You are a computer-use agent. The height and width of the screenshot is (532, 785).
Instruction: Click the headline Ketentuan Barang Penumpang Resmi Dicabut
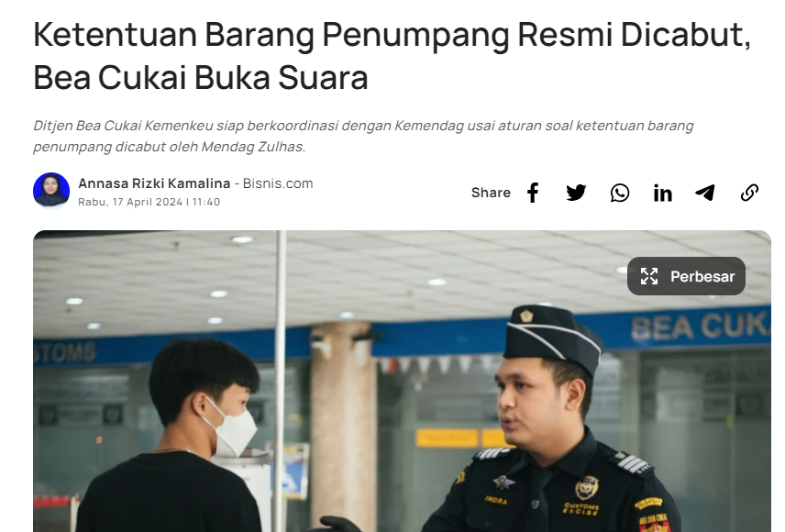point(392,35)
